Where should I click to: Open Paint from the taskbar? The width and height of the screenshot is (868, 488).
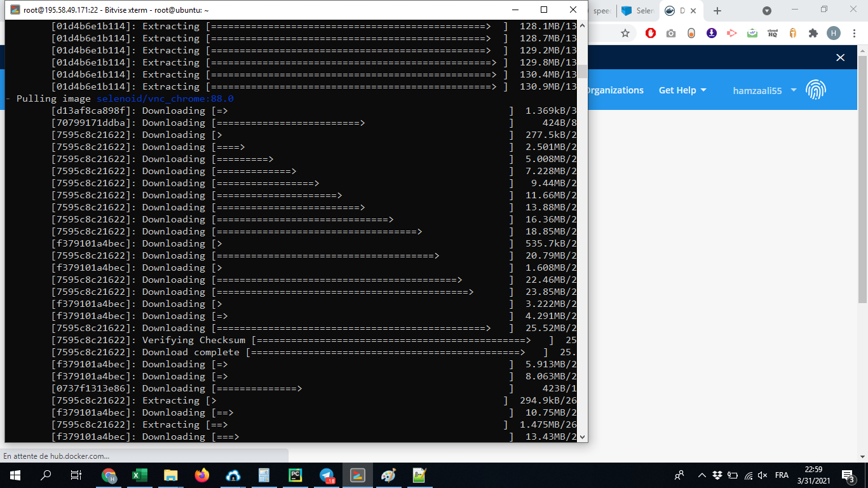pos(388,475)
